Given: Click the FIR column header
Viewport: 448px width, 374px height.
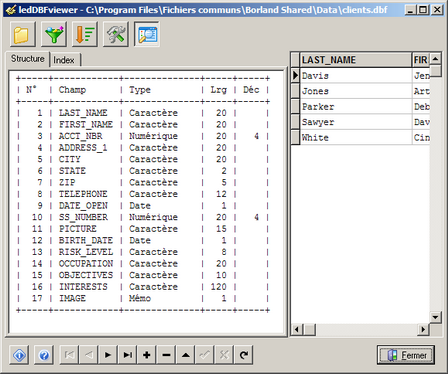Looking at the screenshot, I should (421, 60).
